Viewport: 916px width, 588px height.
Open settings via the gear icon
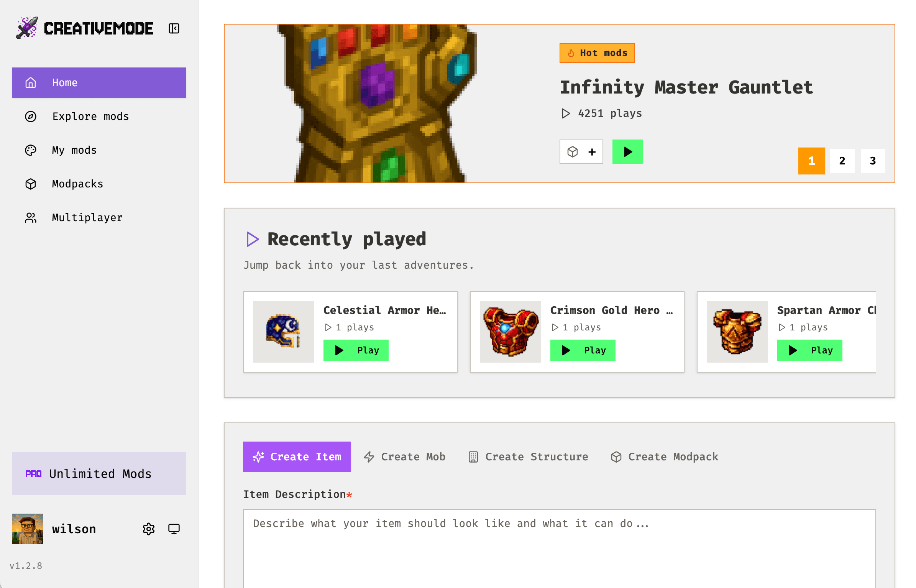click(x=149, y=529)
